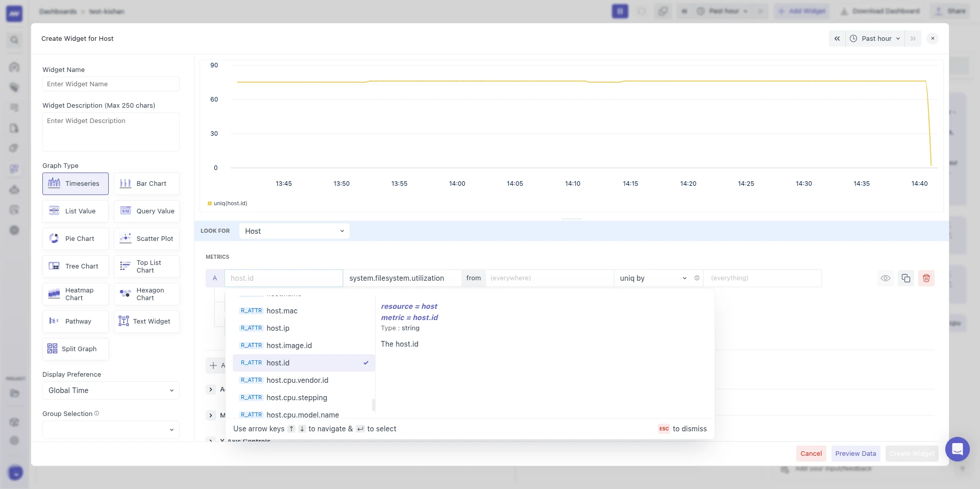Pick the Tree Chart graph type
The image size is (980, 489).
point(76,266)
